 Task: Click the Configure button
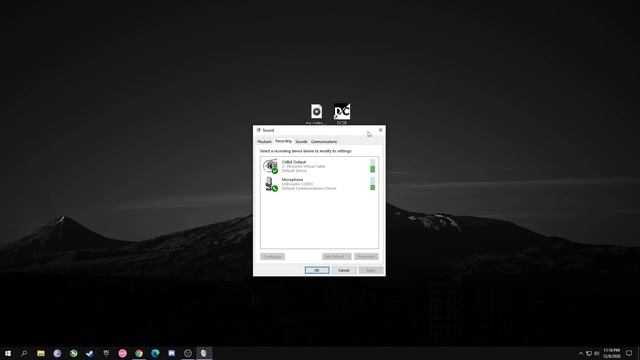coord(273,256)
